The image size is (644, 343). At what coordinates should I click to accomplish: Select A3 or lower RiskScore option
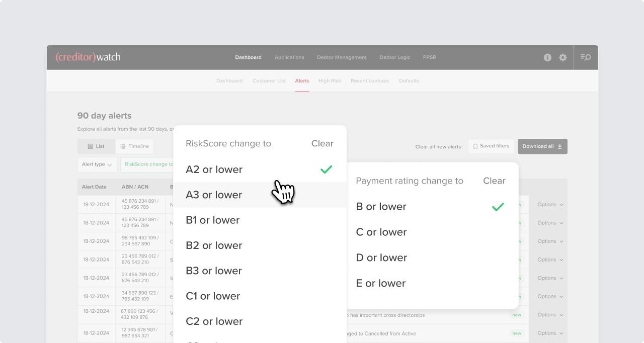pos(214,195)
